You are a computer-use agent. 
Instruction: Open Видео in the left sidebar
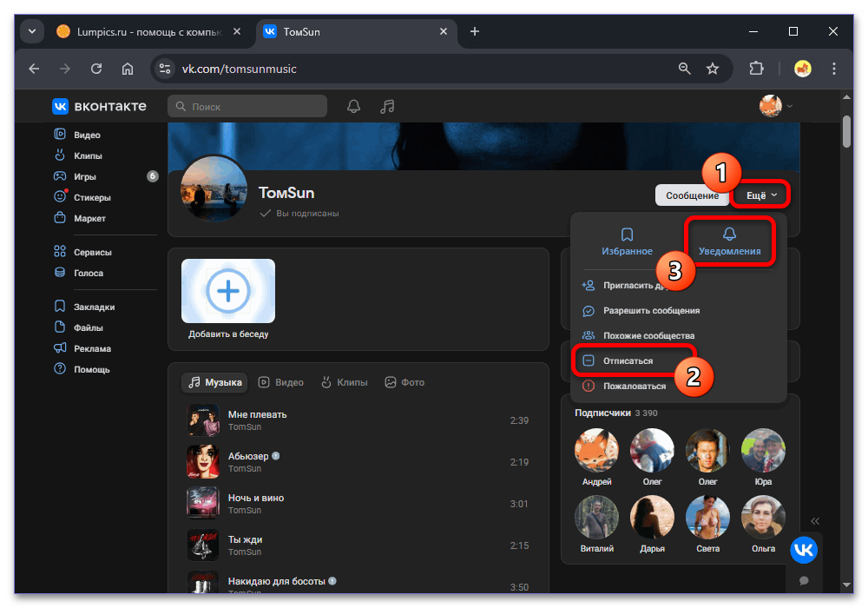(x=77, y=135)
